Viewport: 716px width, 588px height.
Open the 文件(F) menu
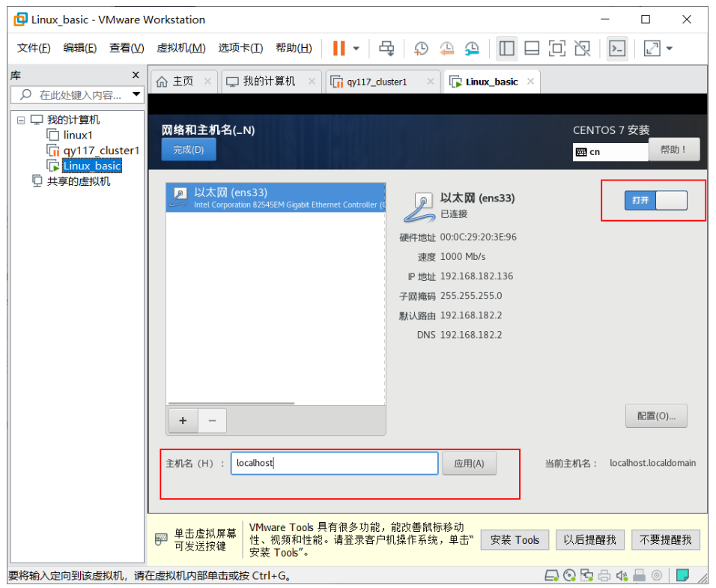click(34, 48)
